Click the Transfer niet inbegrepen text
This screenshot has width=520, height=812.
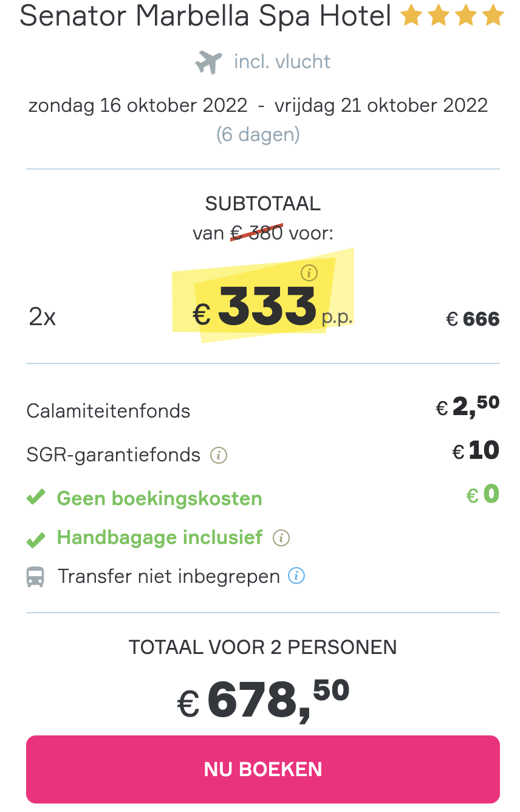pos(169,576)
